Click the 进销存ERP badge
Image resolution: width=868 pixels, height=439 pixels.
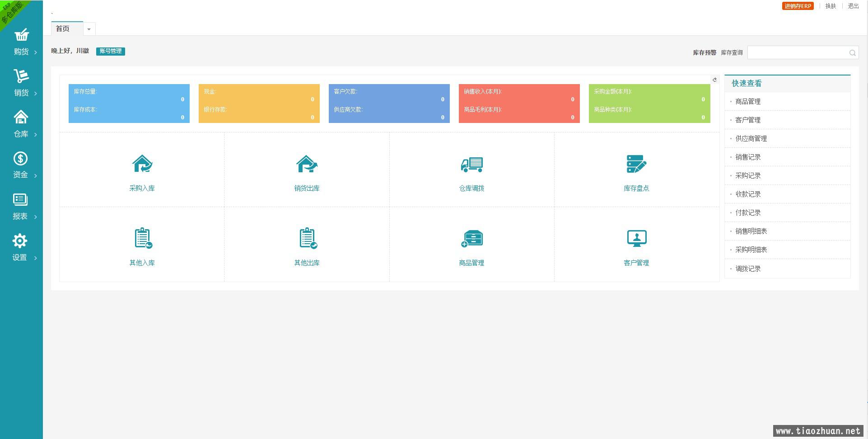coord(798,6)
